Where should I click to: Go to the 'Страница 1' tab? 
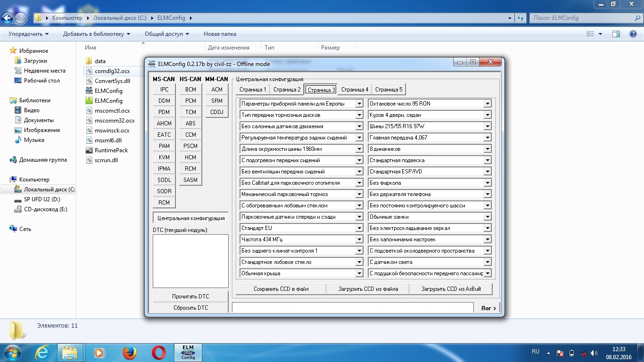tap(253, 90)
